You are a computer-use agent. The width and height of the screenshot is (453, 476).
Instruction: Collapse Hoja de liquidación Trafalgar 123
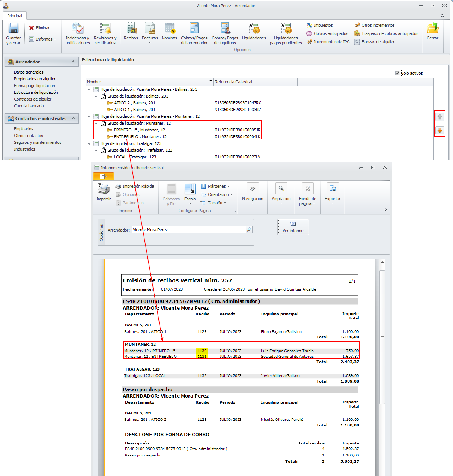point(89,144)
